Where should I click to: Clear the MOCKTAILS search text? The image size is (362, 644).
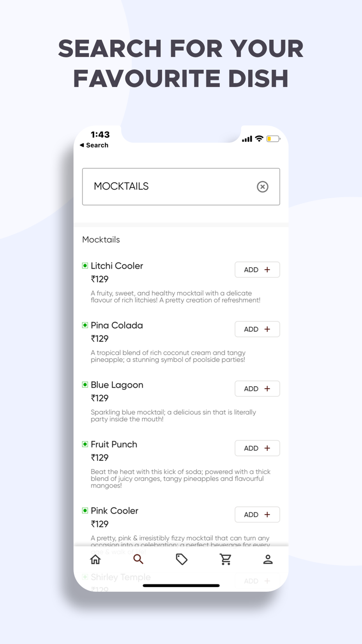coord(263,187)
